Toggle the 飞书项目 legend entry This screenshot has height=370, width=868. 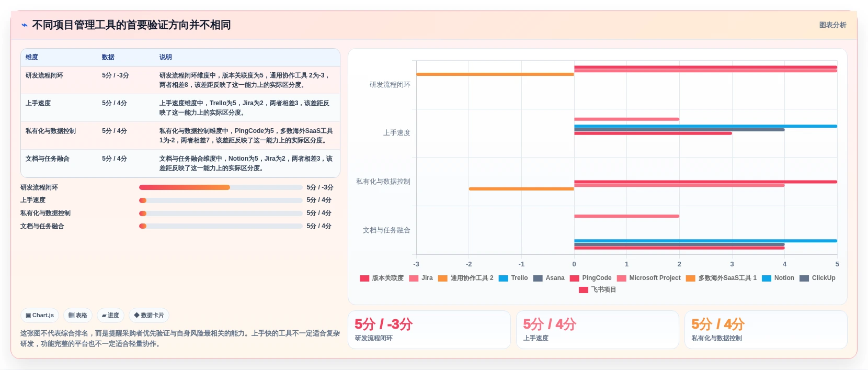pos(598,289)
